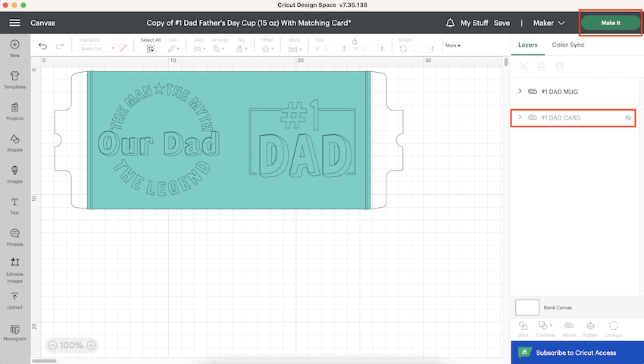
Task: Open the Shapes tool
Action: coord(15,143)
